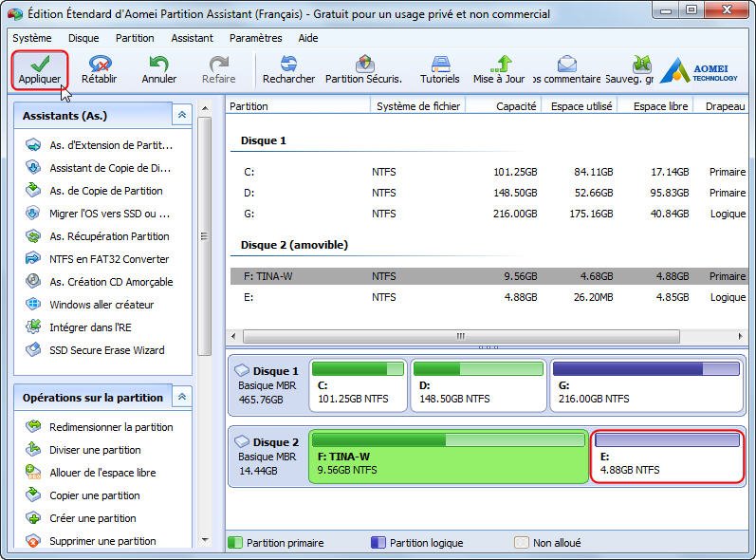756x560 pixels.
Task: Launch As. d'Extension de Partition wizard
Action: (x=99, y=145)
